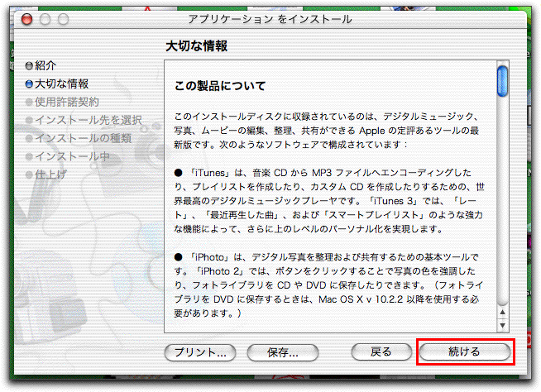Viewport: 541px width, 392px height.
Task: Click the red close window button
Action: pyautogui.click(x=27, y=19)
